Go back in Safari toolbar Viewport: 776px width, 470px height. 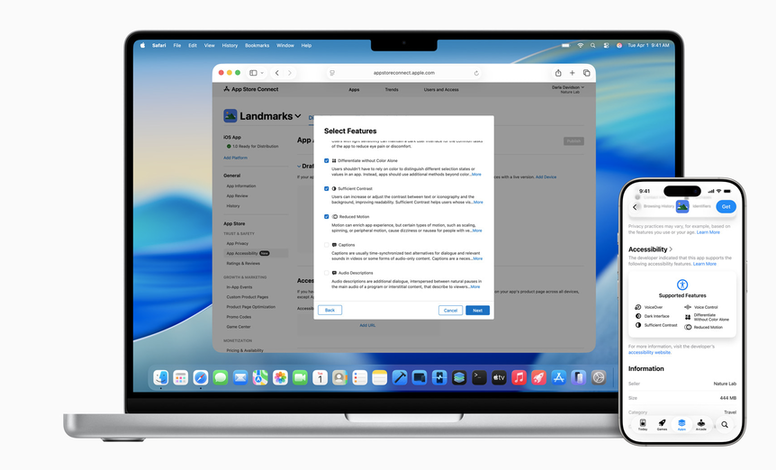[277, 73]
